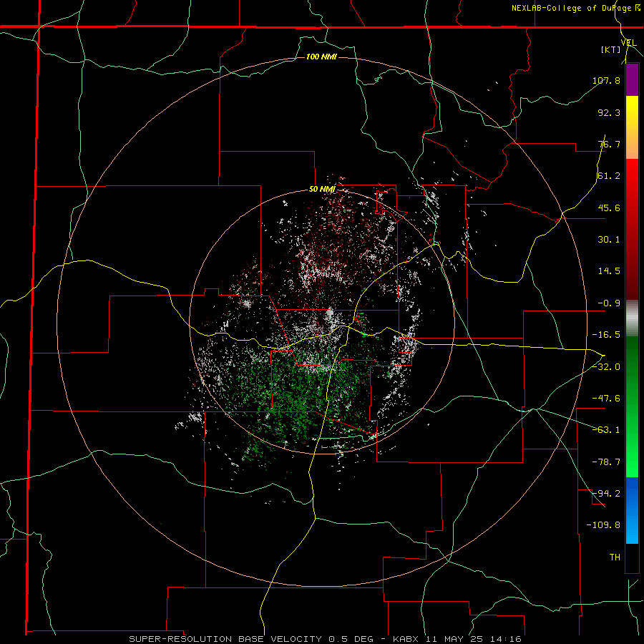The width and height of the screenshot is (644, 644).
Task: Select the -94.2 velocity scale value
Action: (606, 493)
